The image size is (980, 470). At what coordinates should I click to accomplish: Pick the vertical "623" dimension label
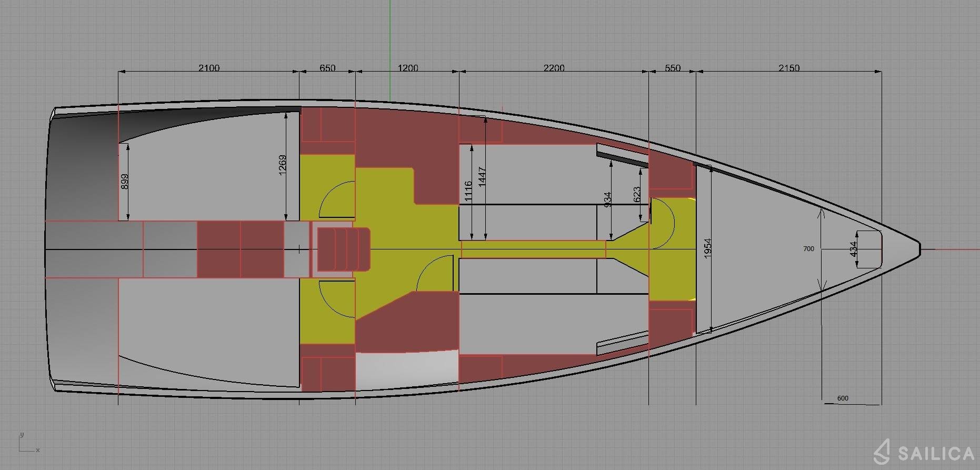tap(637, 195)
